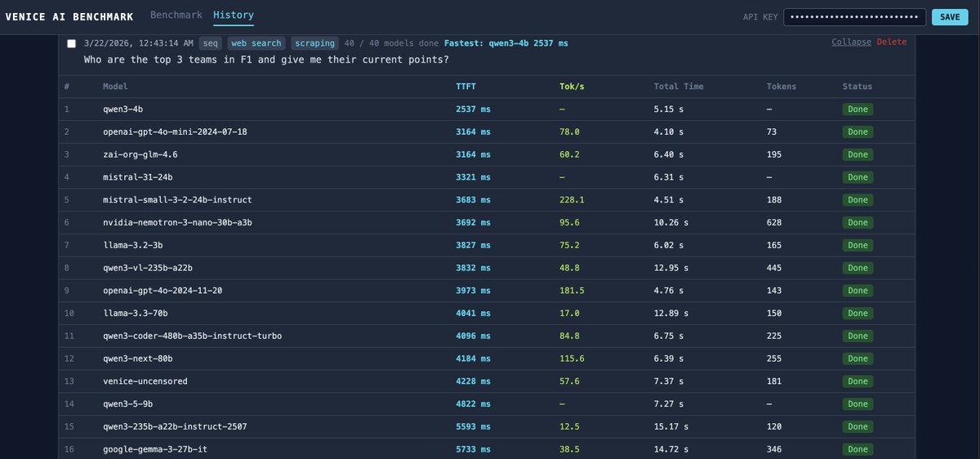Select the zai-org-glm-4.6 model name

[140, 154]
